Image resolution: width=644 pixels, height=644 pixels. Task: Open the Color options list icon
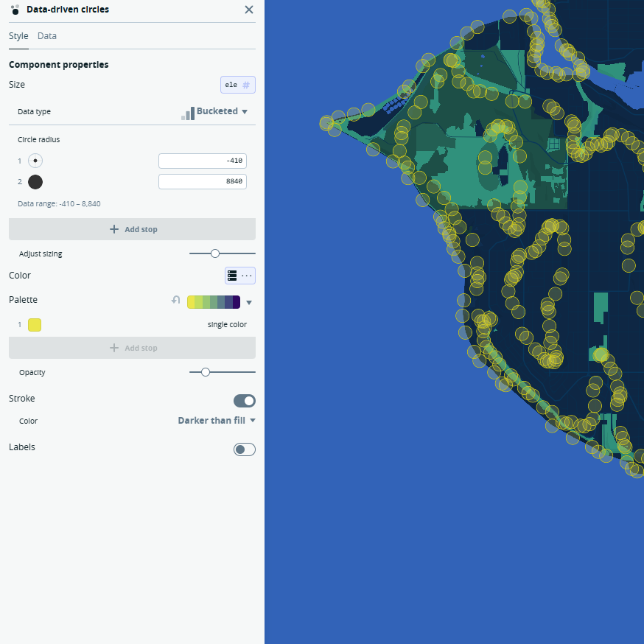pyautogui.click(x=231, y=275)
